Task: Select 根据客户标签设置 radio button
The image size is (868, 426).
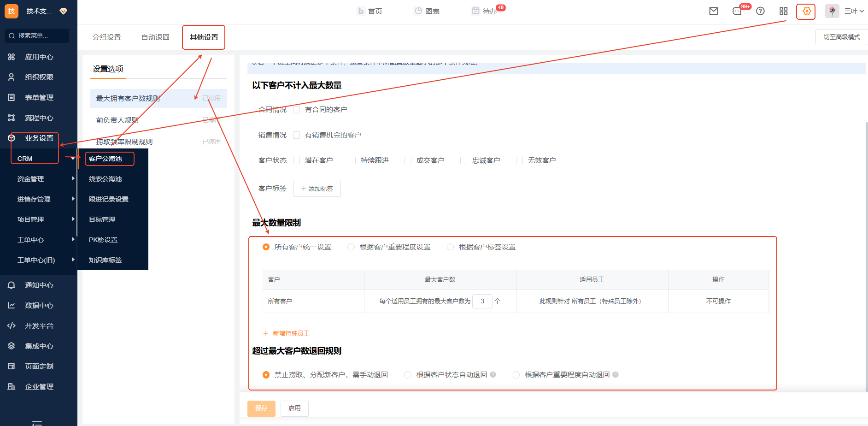Action: point(451,247)
